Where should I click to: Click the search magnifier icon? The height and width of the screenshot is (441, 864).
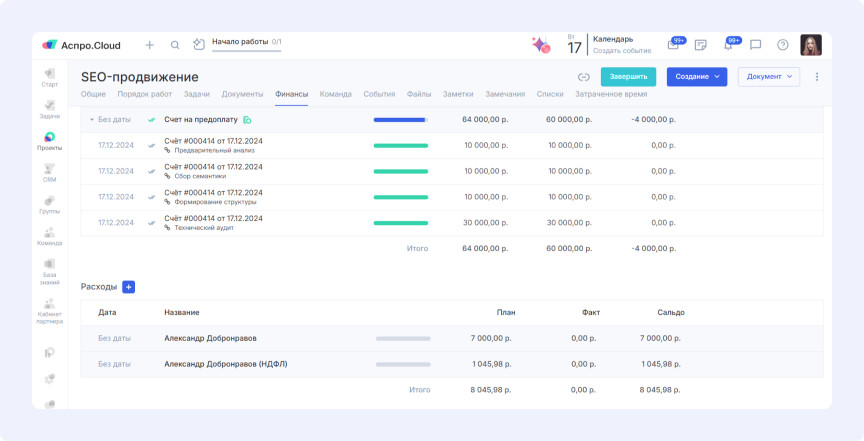pyautogui.click(x=175, y=45)
